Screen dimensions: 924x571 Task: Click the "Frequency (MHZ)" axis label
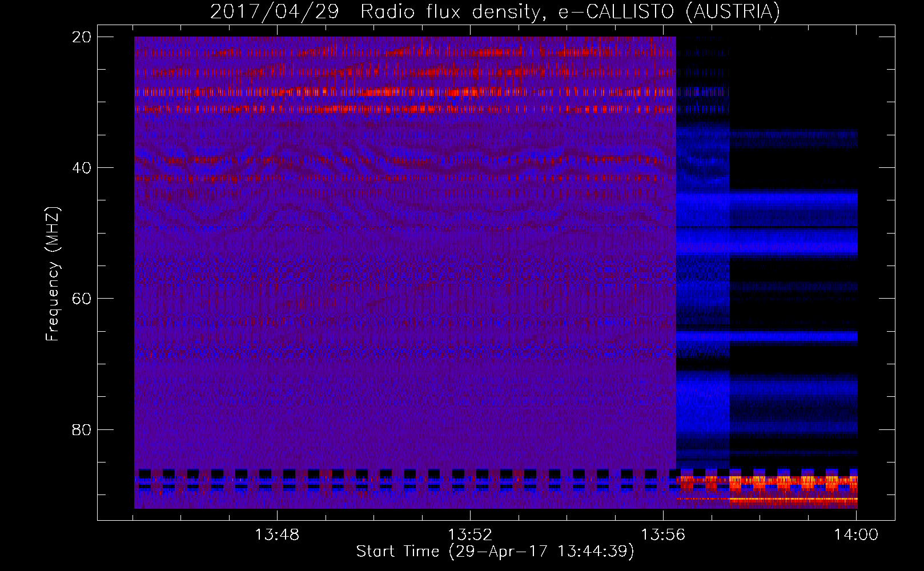click(52, 275)
